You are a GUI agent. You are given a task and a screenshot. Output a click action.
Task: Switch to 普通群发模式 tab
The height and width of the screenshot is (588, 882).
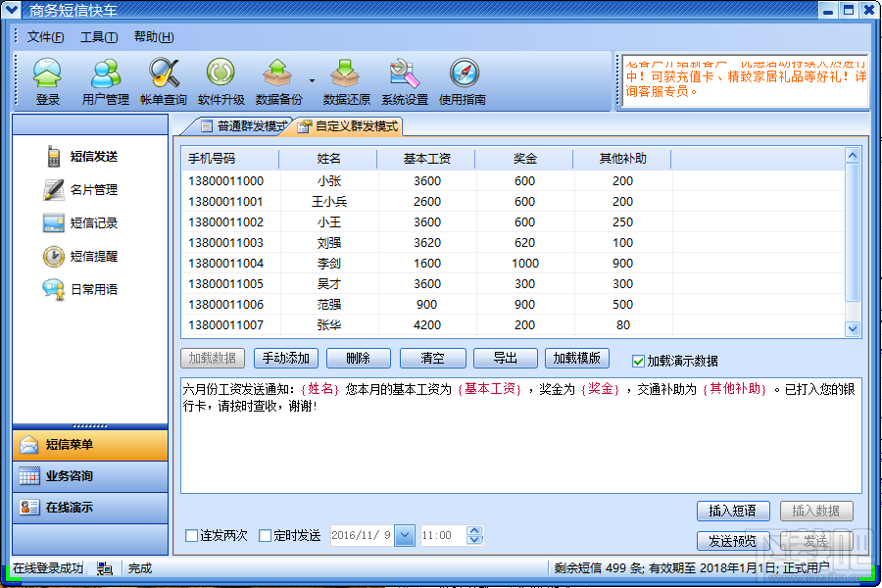coord(244,126)
